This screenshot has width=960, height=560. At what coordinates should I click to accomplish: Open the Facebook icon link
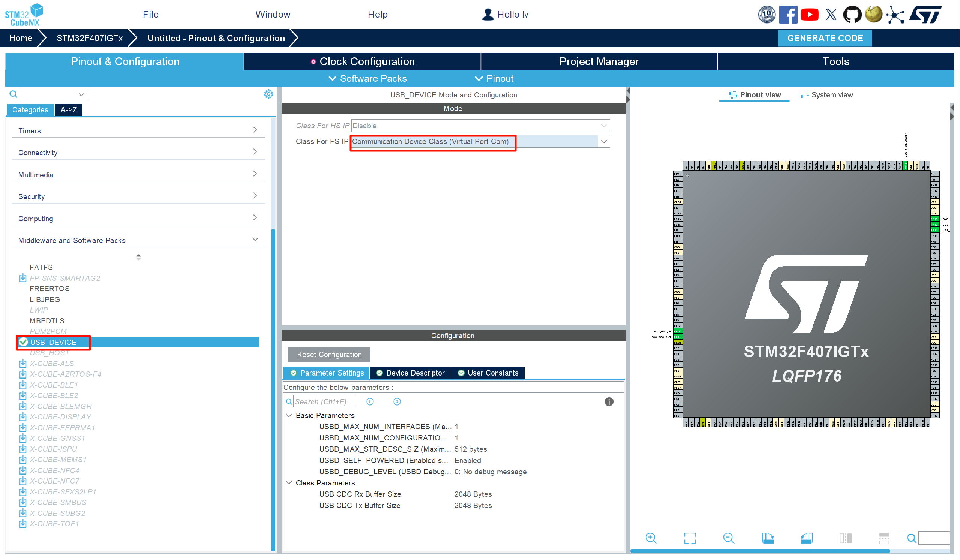pos(788,15)
